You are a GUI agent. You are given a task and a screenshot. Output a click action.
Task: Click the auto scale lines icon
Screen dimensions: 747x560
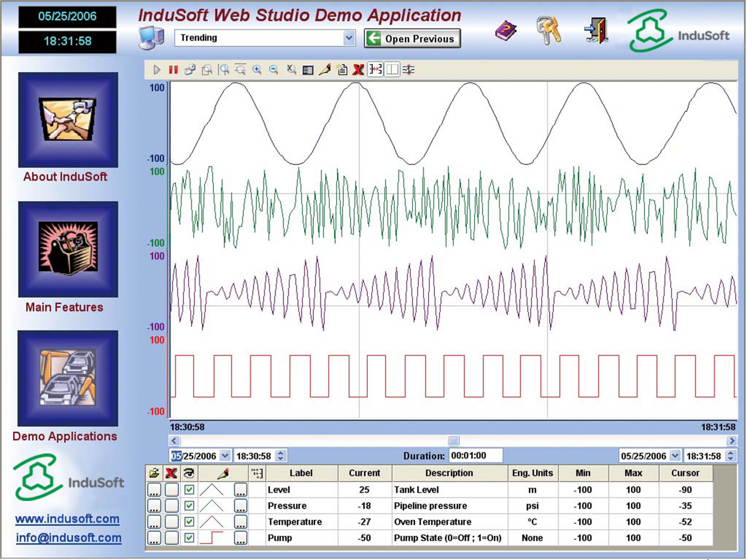coord(409,70)
